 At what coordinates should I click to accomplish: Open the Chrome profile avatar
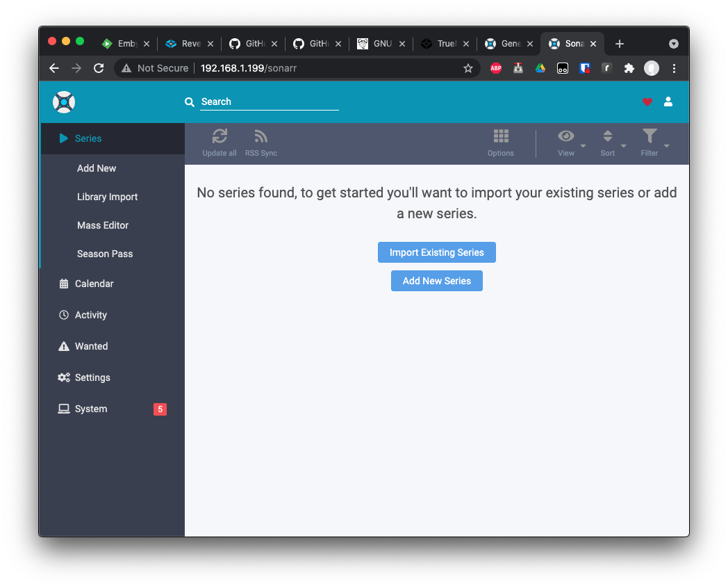click(x=651, y=68)
